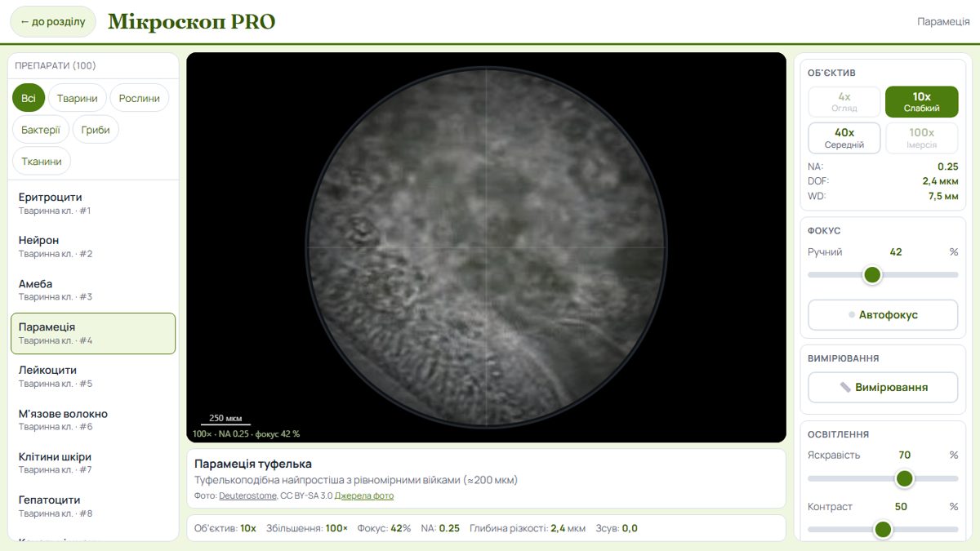Open the «Джерела фото» link

[x=363, y=495]
